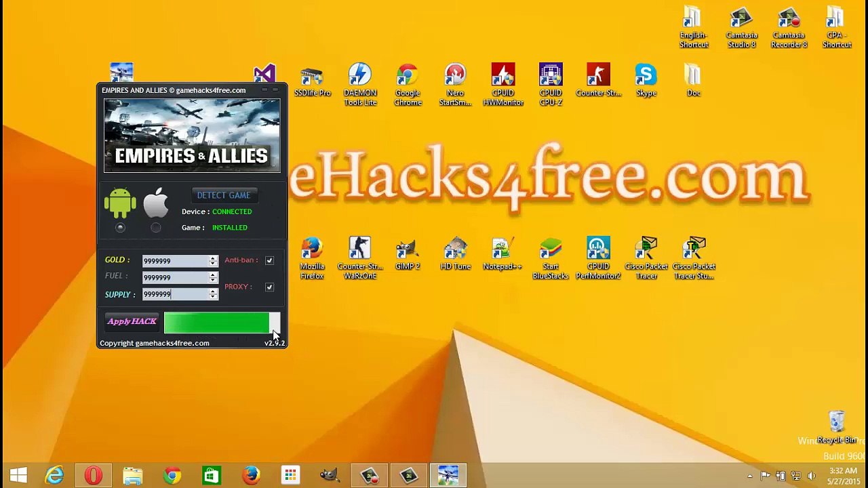Open Nero StartSmart desktop icon
This screenshot has width=868, height=488.
coord(455,85)
